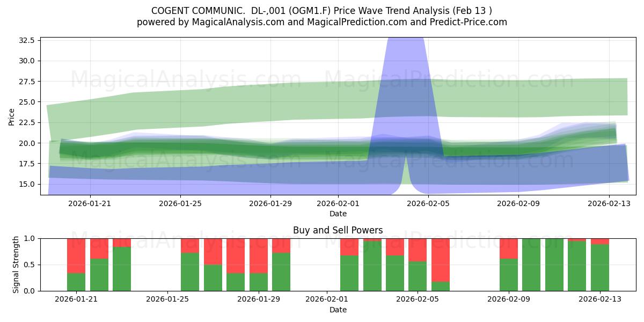Click the 2026-01-29 date label under the price chart
Image resolution: width=644 pixels, height=322 pixels.
point(270,203)
